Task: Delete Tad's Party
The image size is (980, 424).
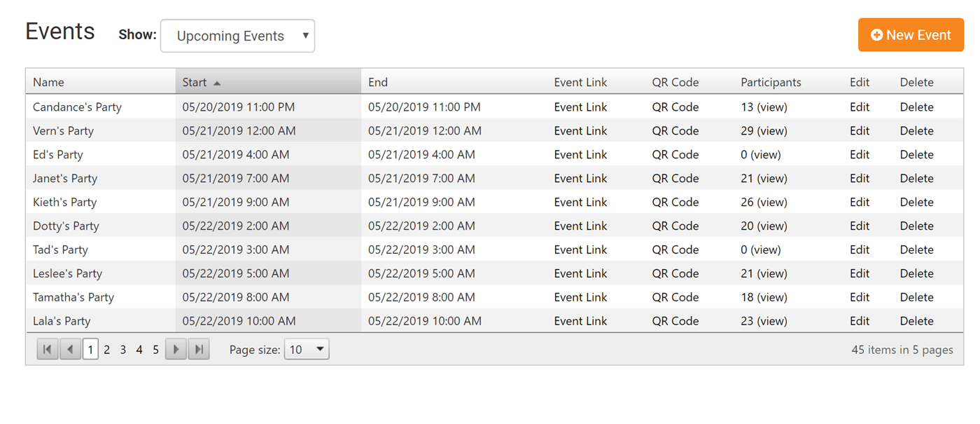Action: [917, 249]
